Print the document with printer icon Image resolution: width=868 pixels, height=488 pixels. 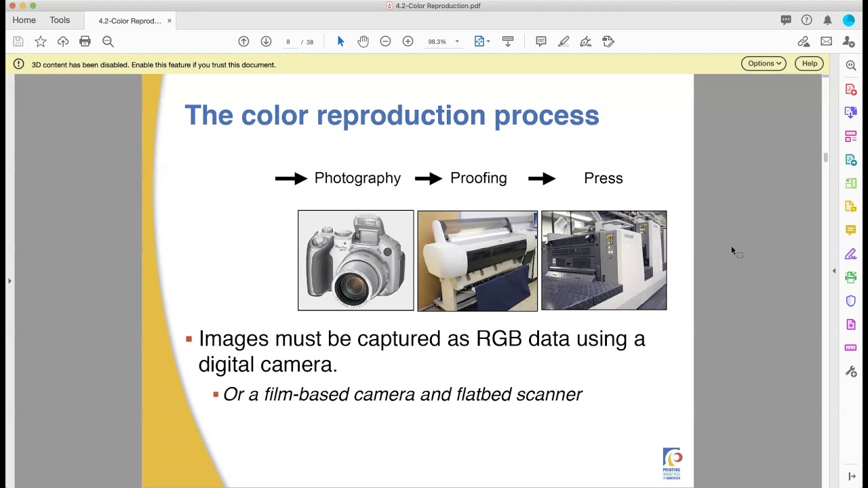click(85, 41)
